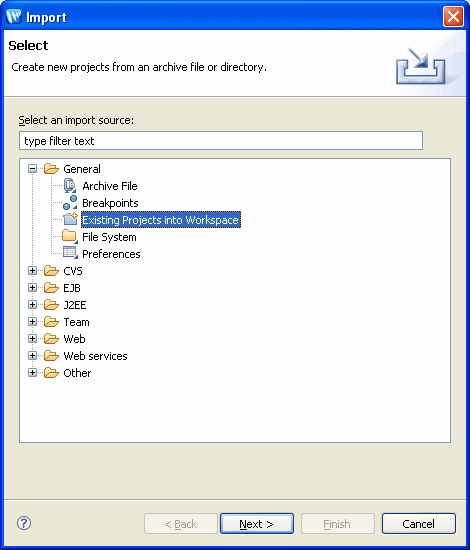Click the Archive File icon

tap(70, 186)
